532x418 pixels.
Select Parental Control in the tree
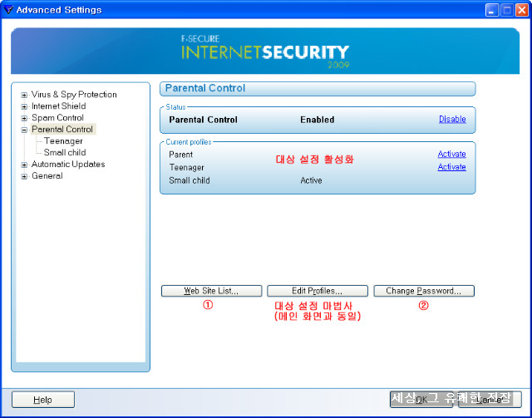coord(62,129)
